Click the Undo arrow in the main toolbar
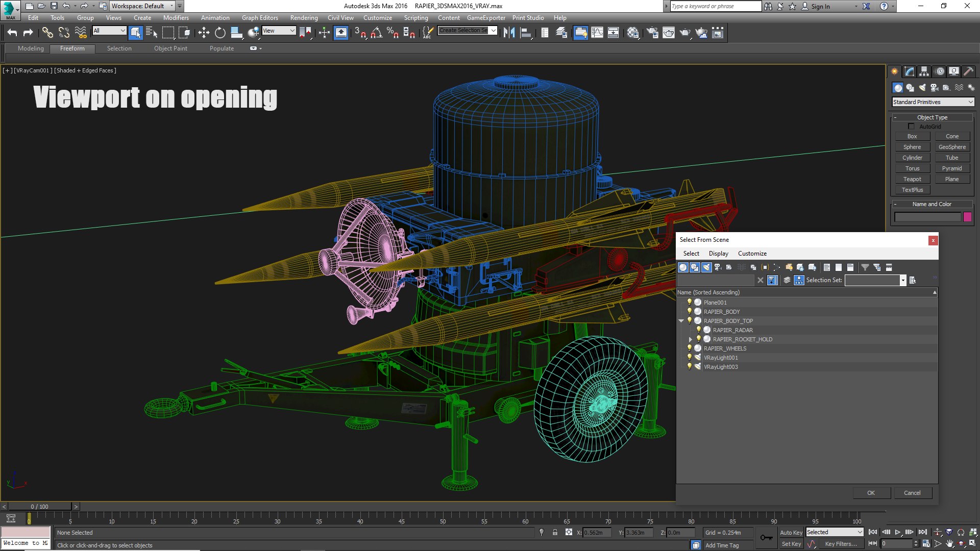980x551 pixels. 12,33
